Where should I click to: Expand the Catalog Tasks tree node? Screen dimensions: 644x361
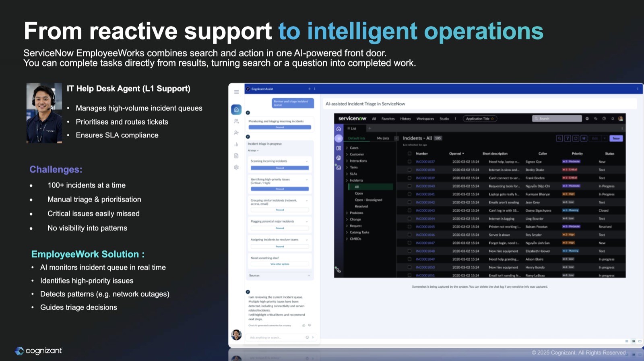347,232
